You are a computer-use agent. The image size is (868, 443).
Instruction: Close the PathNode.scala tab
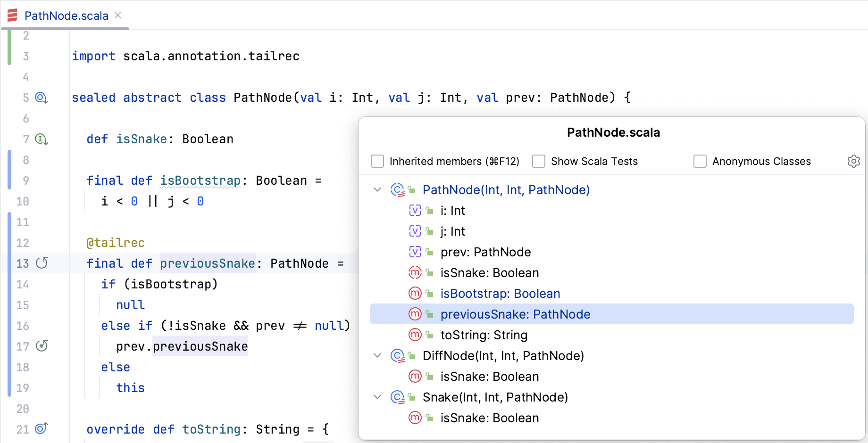[118, 16]
